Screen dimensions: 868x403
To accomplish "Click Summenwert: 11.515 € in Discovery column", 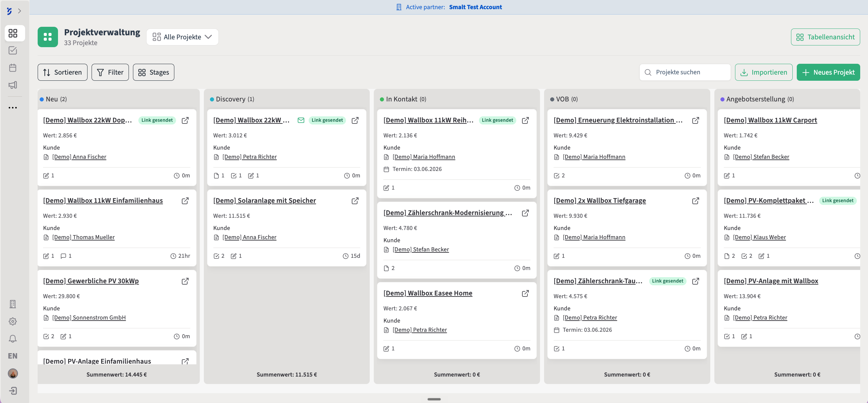I will point(287,375).
